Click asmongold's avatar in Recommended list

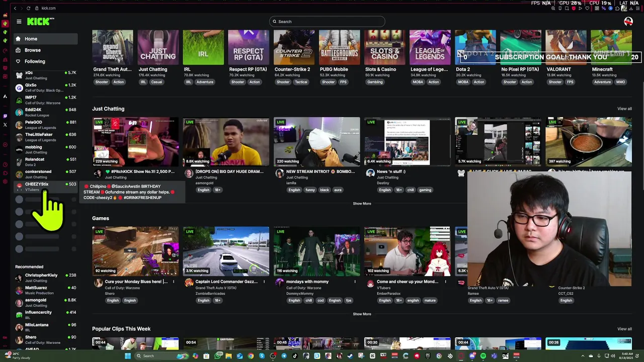[19, 302]
